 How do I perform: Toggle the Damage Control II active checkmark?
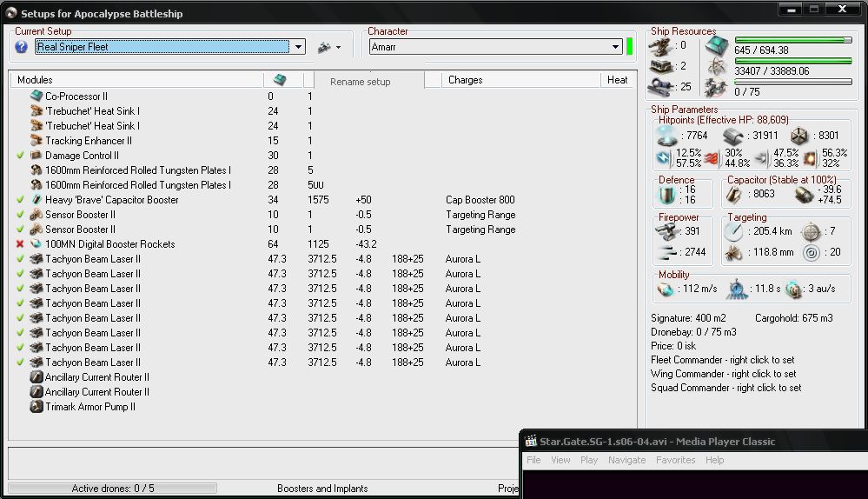21,155
